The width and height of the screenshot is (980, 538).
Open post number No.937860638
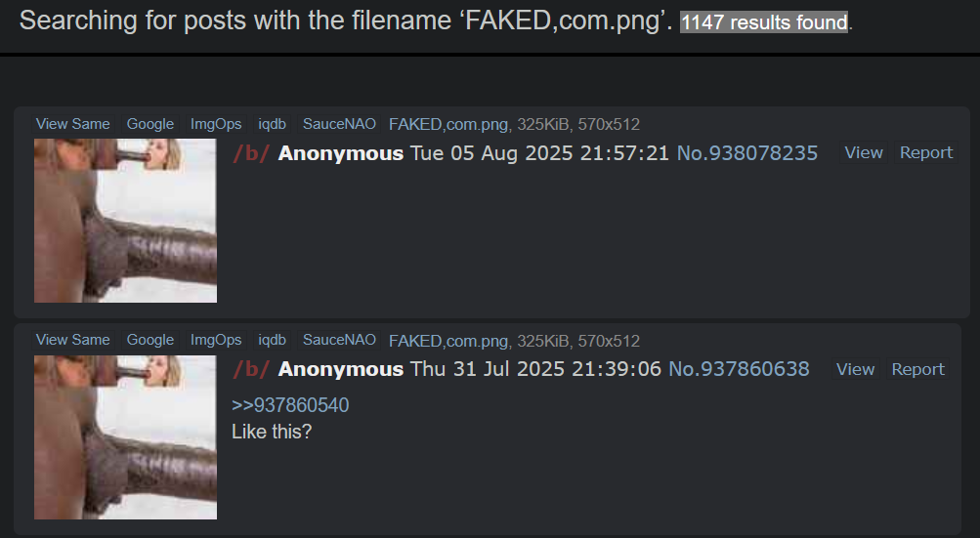tap(739, 369)
